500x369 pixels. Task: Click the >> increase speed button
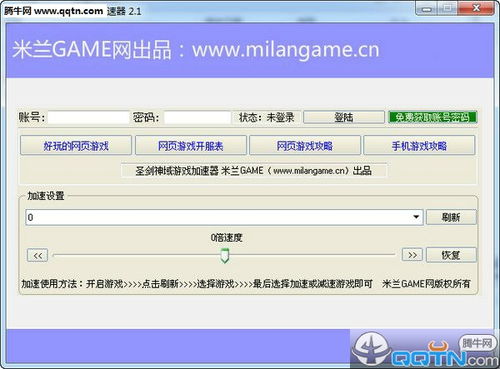pyautogui.click(x=412, y=255)
